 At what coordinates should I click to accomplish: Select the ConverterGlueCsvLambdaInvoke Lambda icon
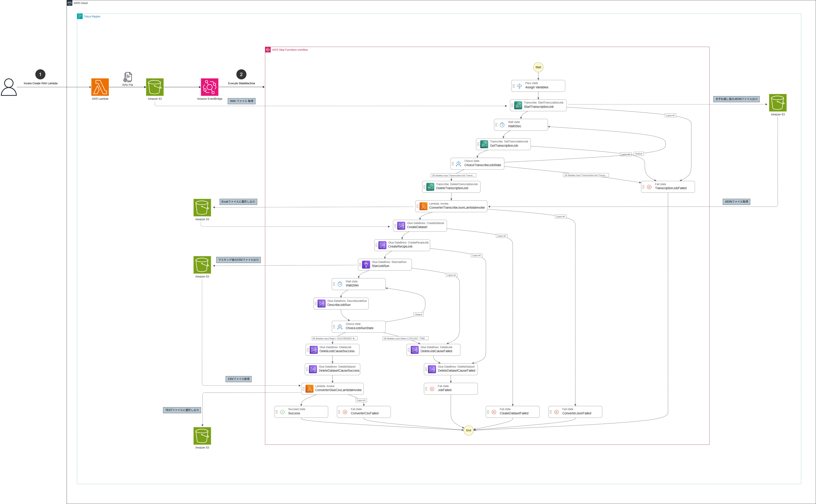tap(310, 389)
